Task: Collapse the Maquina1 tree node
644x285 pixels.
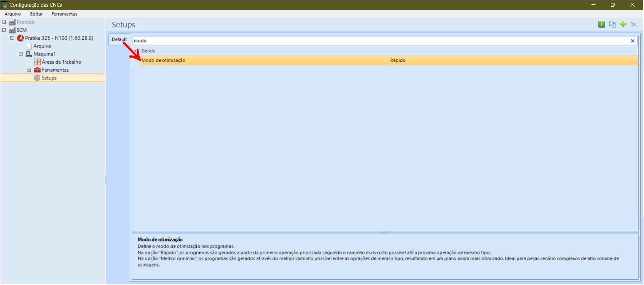Action: 21,54
